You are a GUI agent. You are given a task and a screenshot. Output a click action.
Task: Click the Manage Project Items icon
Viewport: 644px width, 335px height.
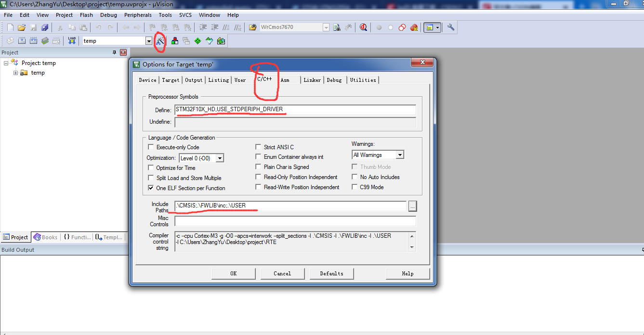click(x=175, y=41)
